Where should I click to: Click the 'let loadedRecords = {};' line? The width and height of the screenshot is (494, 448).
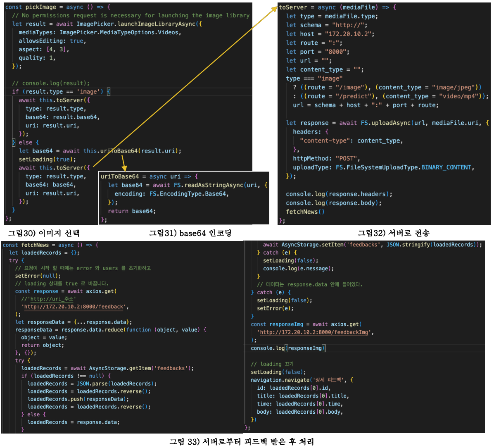(x=44, y=253)
